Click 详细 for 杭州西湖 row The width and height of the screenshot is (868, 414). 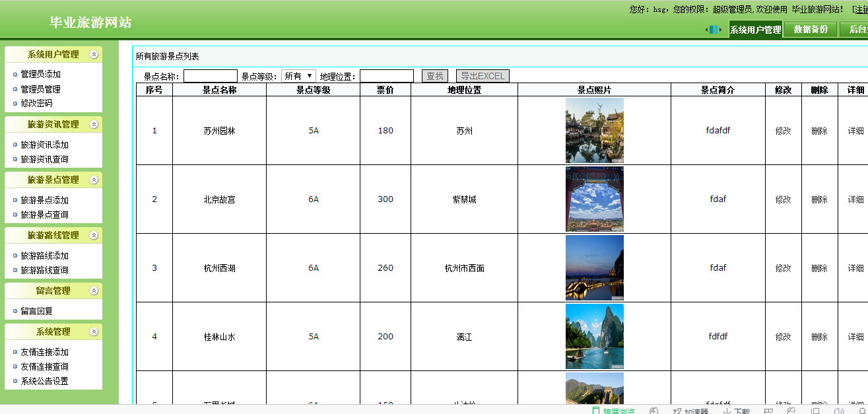[x=855, y=268]
